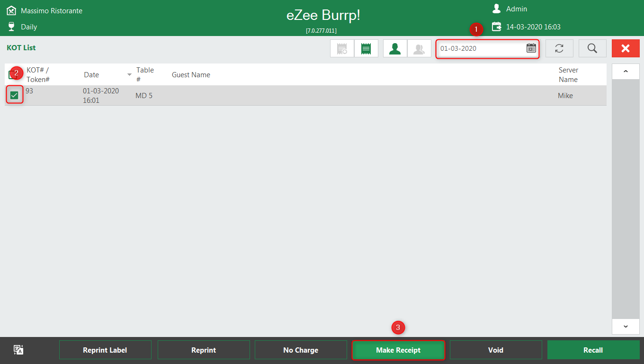This screenshot has height=364, width=644.
Task: Toggle the select-all checkbox in table header
Action: pos(12,74)
